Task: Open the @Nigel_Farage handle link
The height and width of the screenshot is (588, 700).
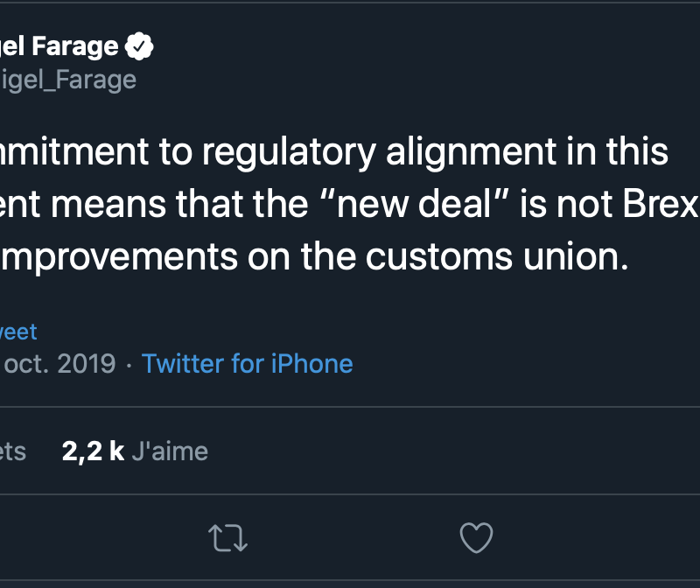Action: [68, 80]
